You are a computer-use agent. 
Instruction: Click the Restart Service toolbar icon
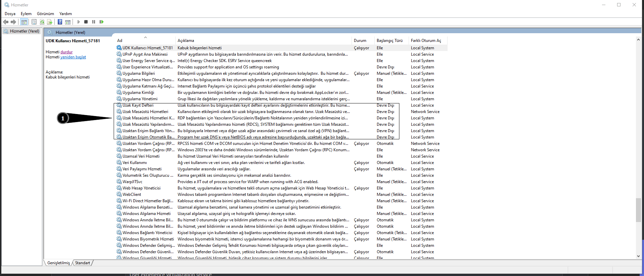pos(101,22)
